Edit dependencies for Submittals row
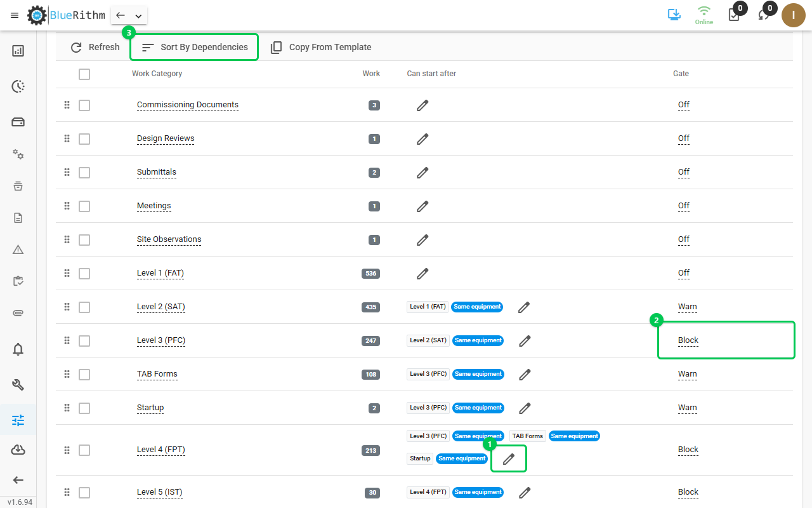The width and height of the screenshot is (812, 508). point(422,172)
